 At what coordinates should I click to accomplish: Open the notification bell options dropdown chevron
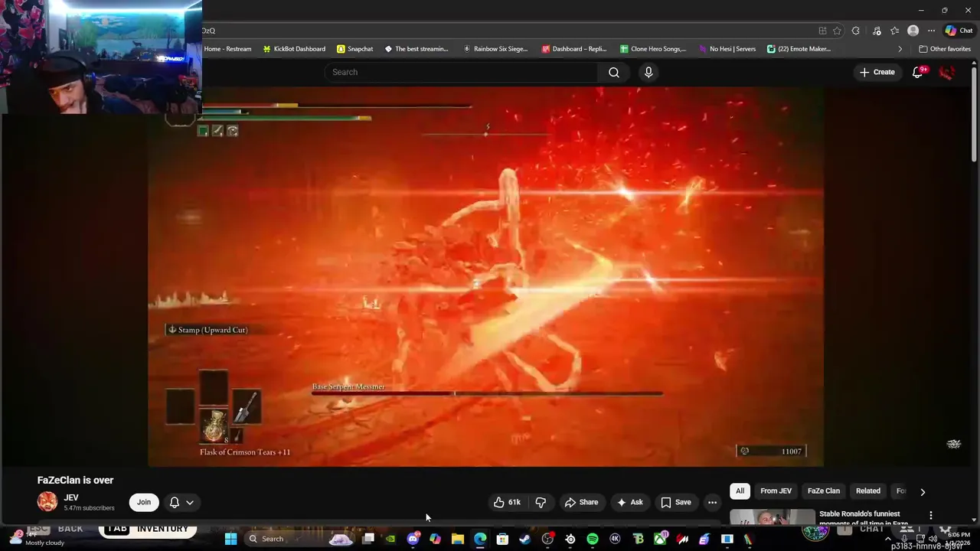click(190, 502)
